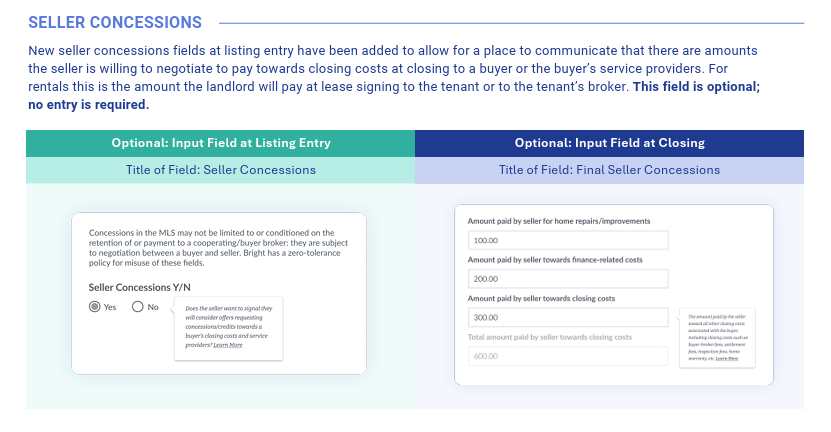Image resolution: width=831 pixels, height=432 pixels.
Task: Focus the finance-related costs field showing 200.00
Action: [567, 279]
